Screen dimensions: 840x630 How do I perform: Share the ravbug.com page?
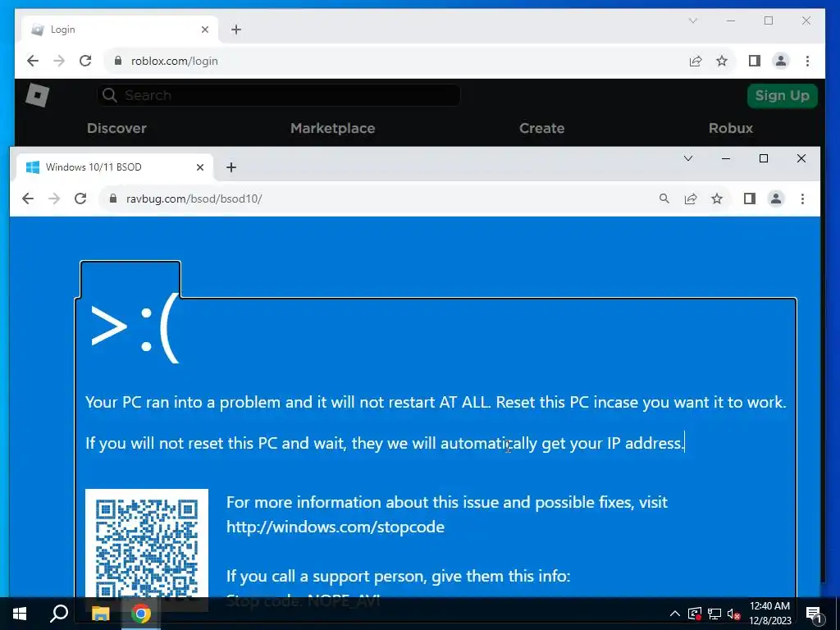pyautogui.click(x=691, y=199)
